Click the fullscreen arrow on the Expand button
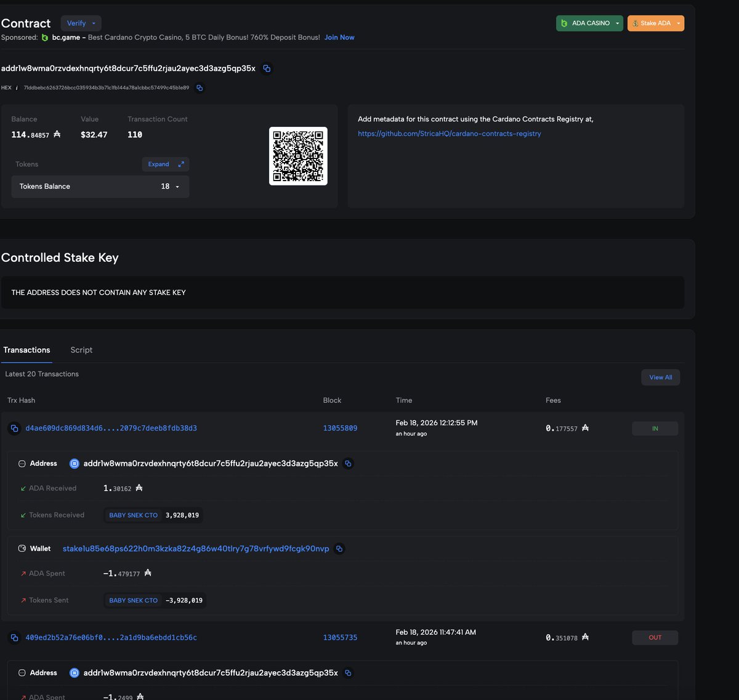 pyautogui.click(x=181, y=165)
